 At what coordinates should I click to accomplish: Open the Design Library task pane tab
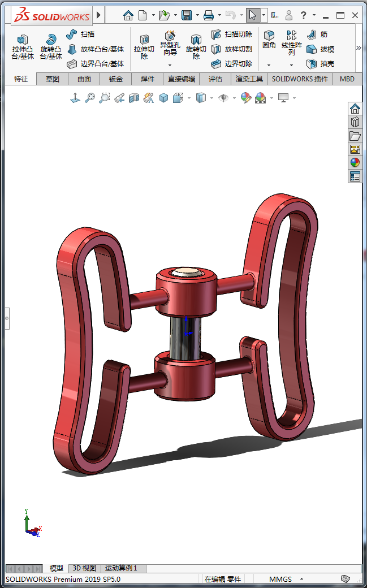[355, 122]
